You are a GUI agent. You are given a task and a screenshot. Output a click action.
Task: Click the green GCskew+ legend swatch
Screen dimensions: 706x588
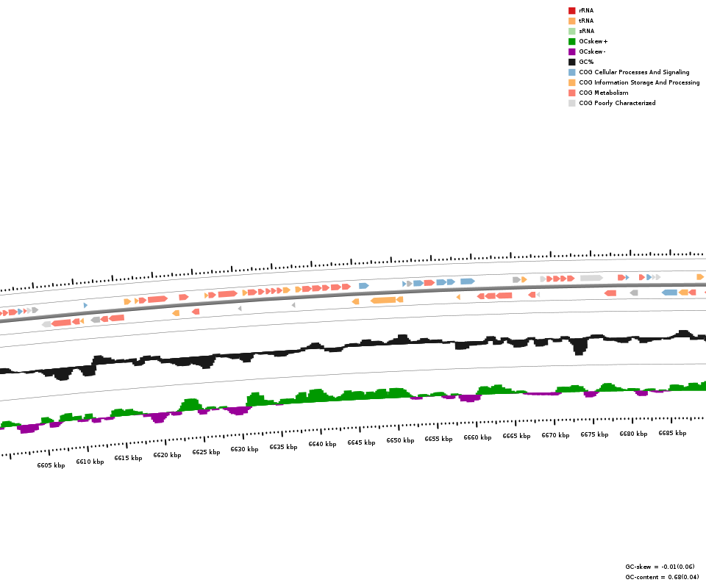571,41
